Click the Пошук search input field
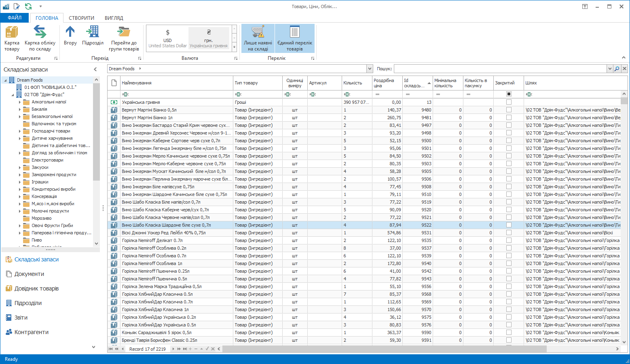The width and height of the screenshot is (630, 364). [500, 69]
